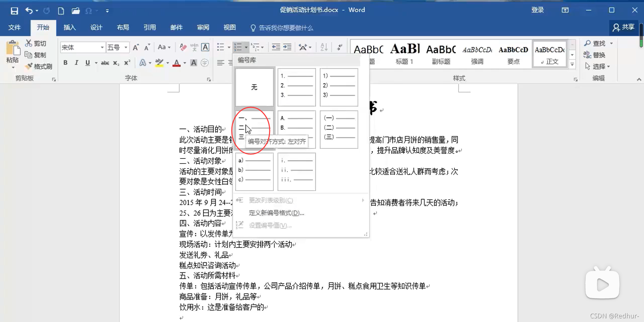Toggle subscript formatting
644x322 pixels.
(x=115, y=63)
